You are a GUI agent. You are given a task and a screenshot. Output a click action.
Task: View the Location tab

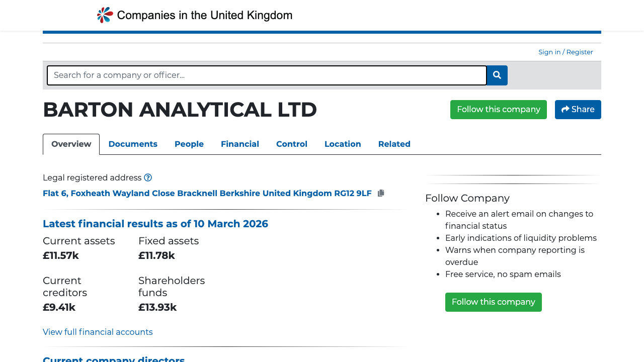tap(343, 144)
